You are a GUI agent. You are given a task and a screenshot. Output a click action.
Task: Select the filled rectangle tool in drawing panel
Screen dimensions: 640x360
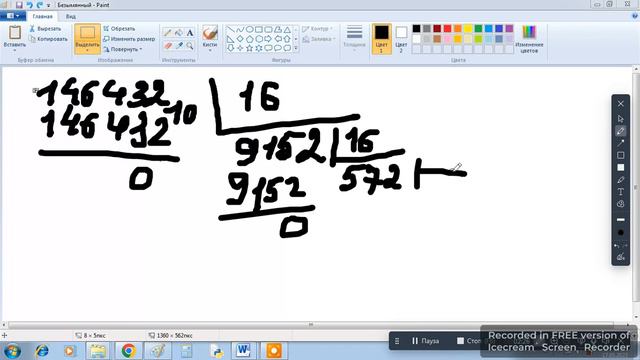[x=620, y=167]
